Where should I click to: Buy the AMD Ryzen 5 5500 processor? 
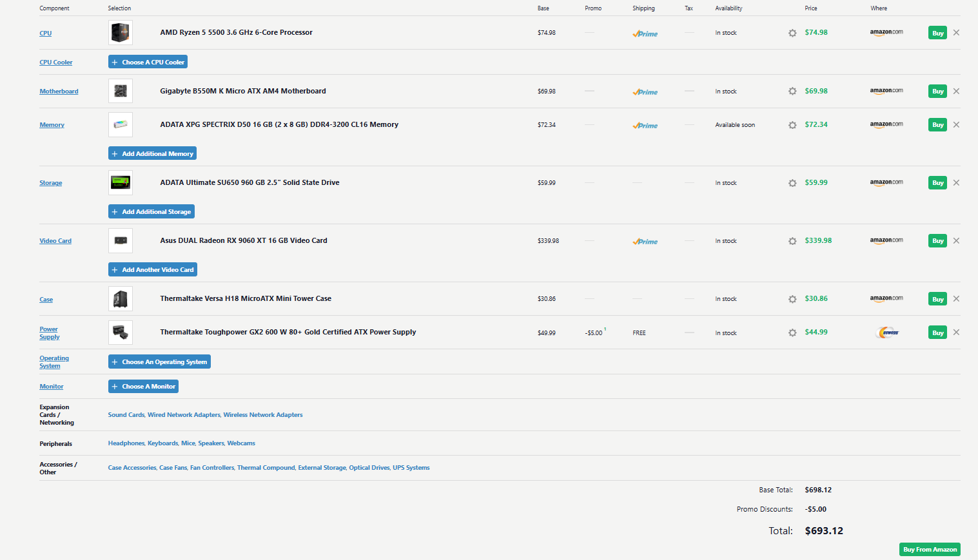click(937, 33)
